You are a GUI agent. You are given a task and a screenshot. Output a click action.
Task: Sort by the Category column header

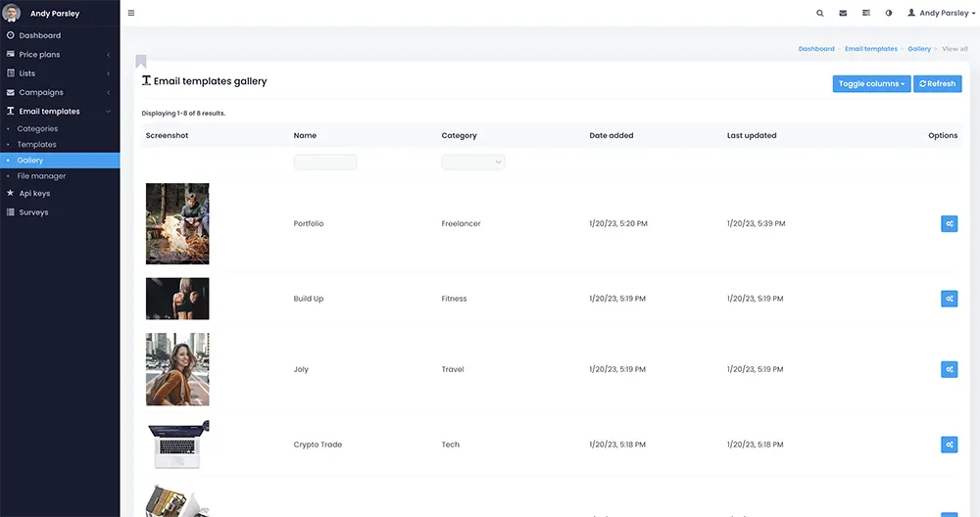459,135
